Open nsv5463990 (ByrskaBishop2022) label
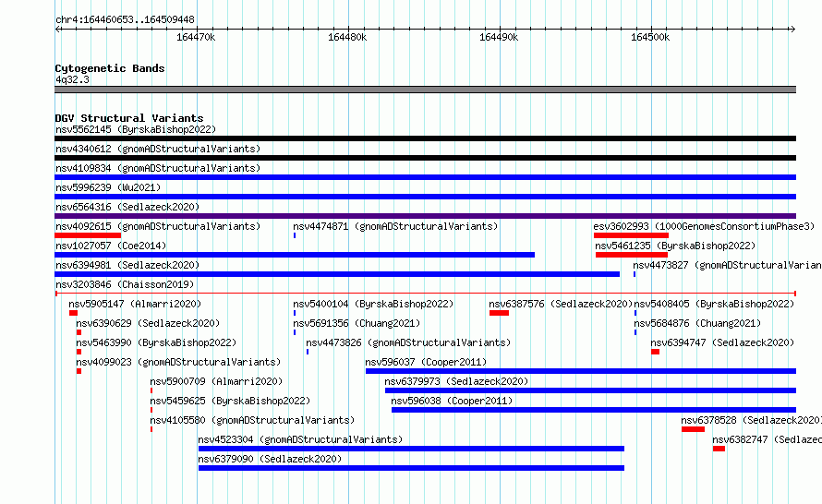Viewport: 822px width, 504px height. (156, 342)
